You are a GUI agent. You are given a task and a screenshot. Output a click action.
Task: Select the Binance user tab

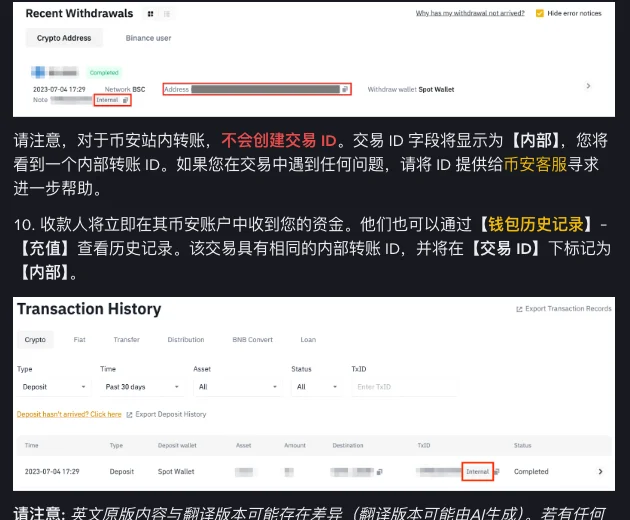click(x=148, y=38)
